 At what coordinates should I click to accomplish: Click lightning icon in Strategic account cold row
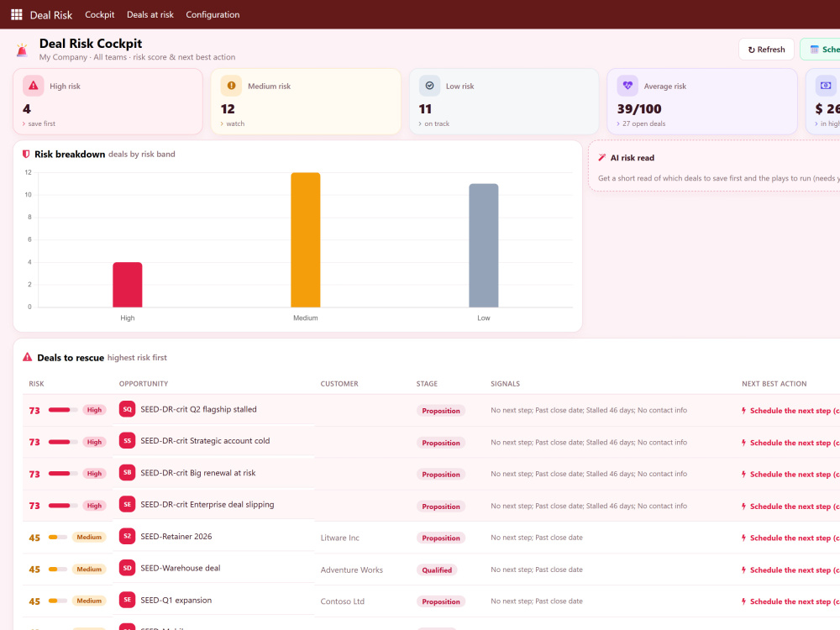coord(743,443)
